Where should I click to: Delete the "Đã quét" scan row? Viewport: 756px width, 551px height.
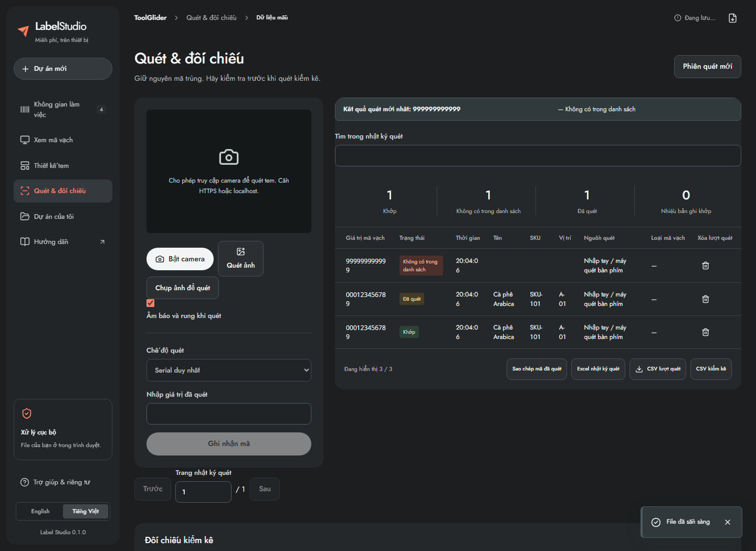(706, 299)
